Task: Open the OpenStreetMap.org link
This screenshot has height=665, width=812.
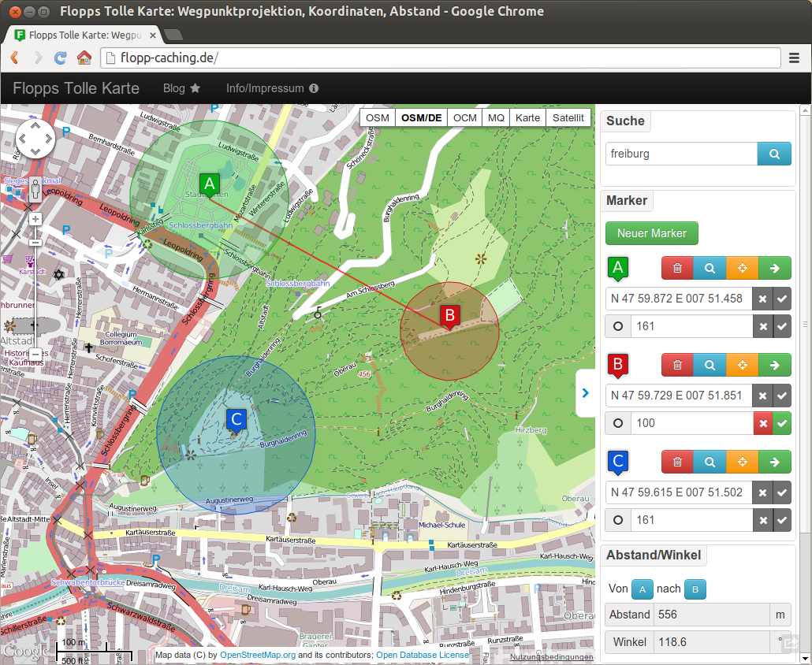Action: pos(258,656)
